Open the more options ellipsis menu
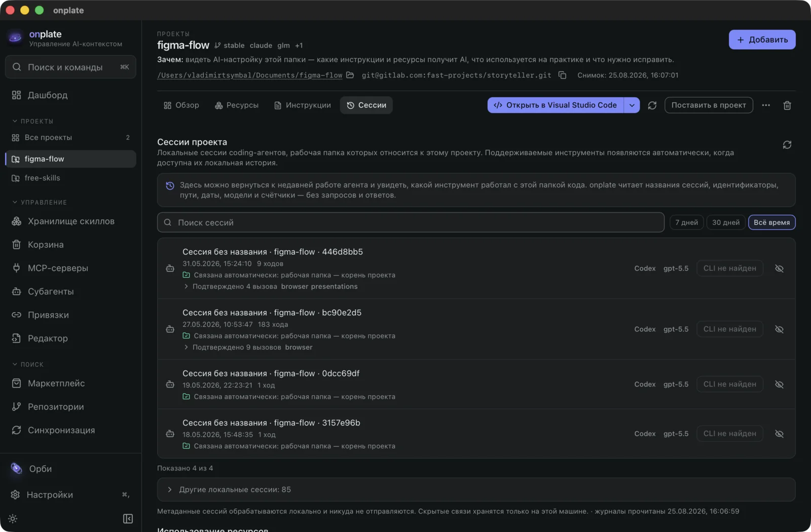This screenshot has width=811, height=532. tap(766, 105)
